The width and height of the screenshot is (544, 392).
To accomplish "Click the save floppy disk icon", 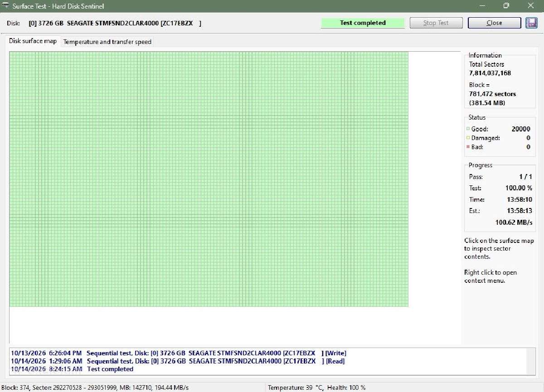I will pos(531,23).
